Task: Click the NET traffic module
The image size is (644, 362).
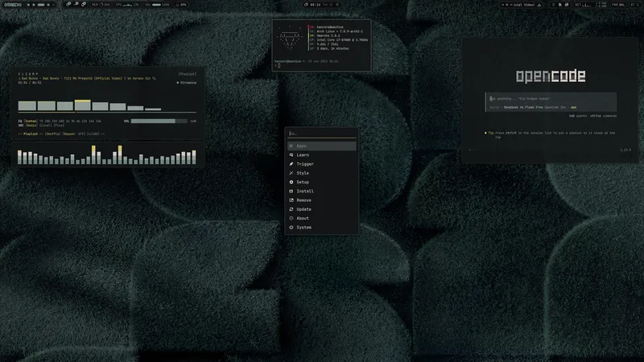Action: click(x=589, y=5)
